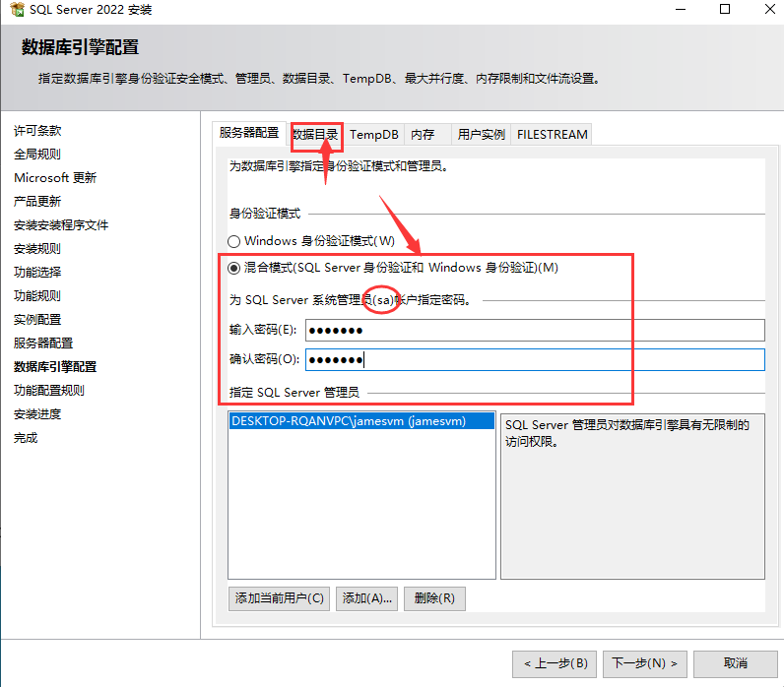Click bold 数据库引擎配置 step in sidebar
784x687 pixels.
(55, 367)
